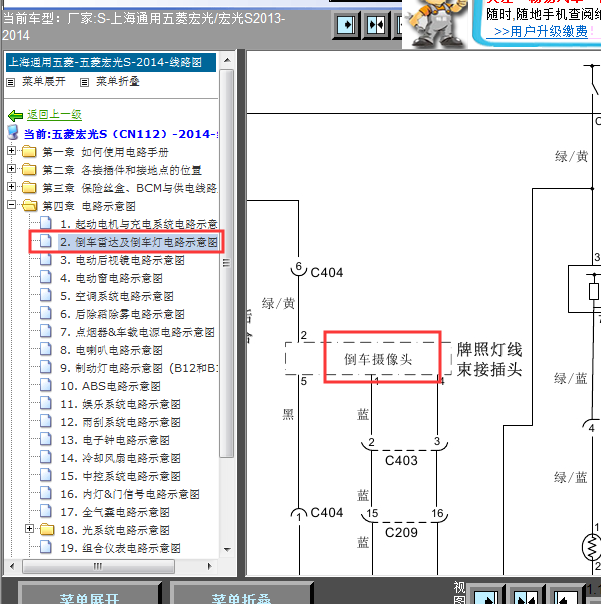Viewport: 601px width, 604px height.
Task: Click document icon of 19. 组合仪表电路示意图
Action: [46, 547]
